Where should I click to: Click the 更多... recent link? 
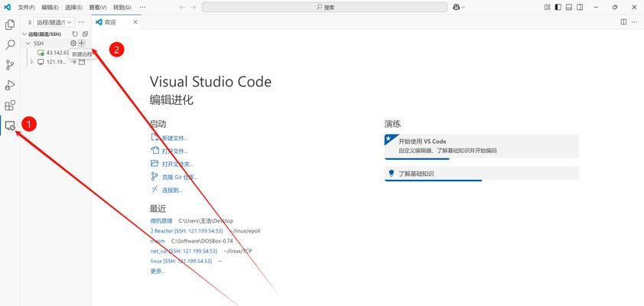[x=158, y=271]
